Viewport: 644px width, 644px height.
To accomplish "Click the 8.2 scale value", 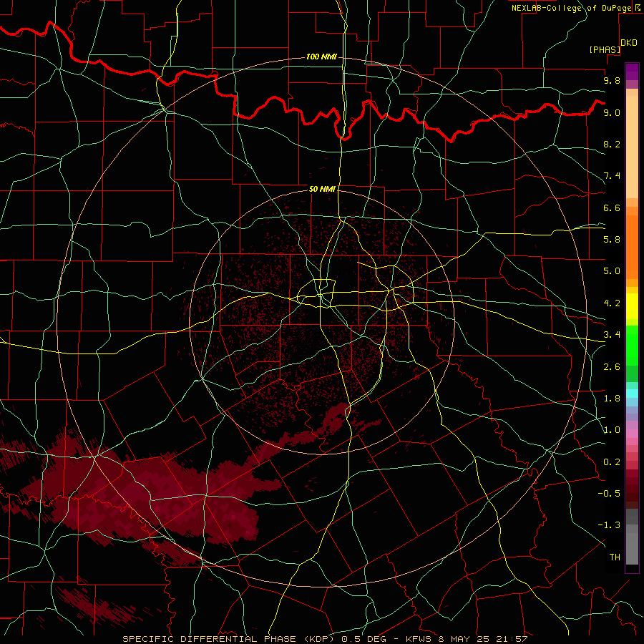I will pos(612,144).
